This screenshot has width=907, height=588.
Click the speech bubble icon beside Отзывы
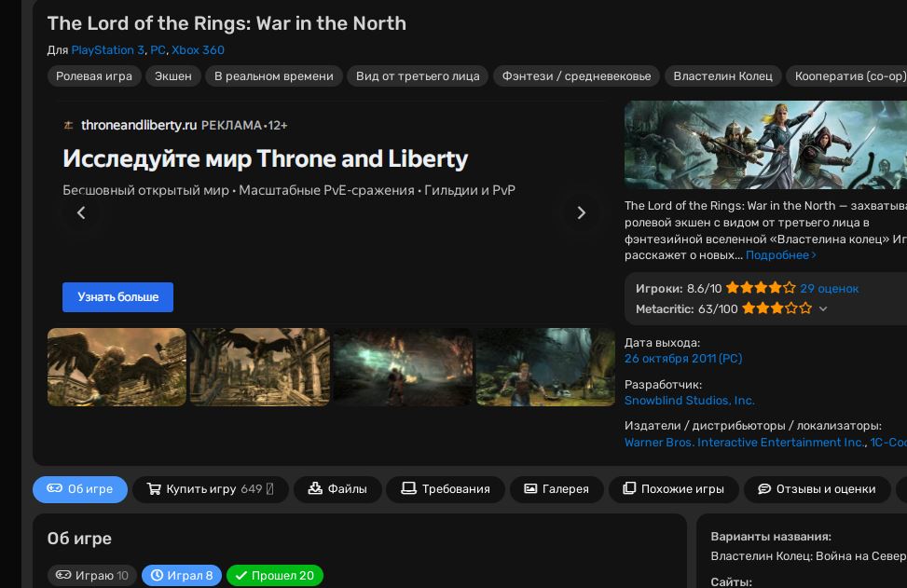(x=764, y=489)
